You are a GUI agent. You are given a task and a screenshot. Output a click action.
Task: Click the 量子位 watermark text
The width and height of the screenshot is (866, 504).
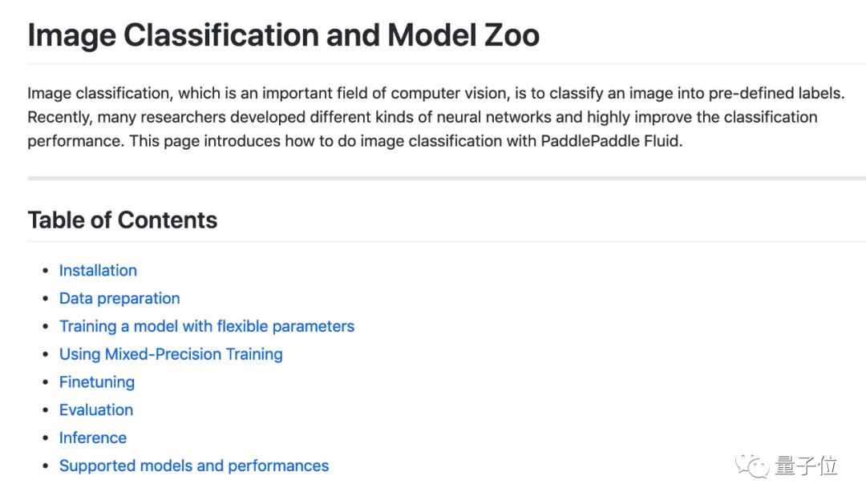point(806,466)
